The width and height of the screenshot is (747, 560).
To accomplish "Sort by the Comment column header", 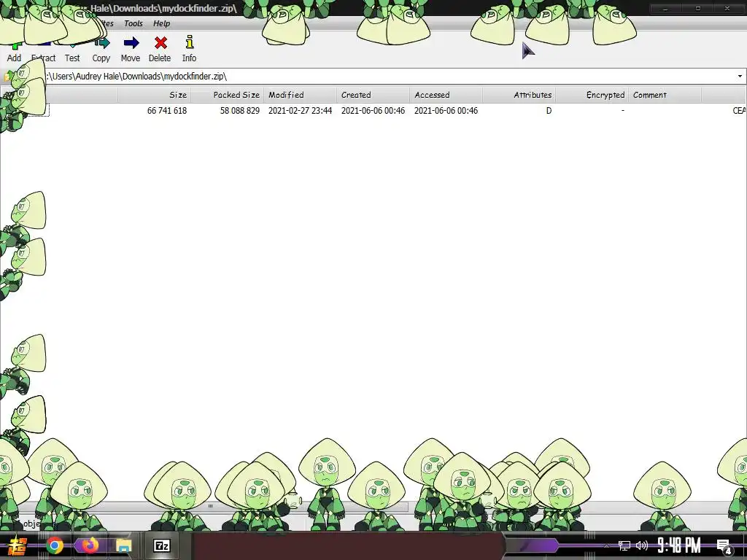I will click(665, 95).
